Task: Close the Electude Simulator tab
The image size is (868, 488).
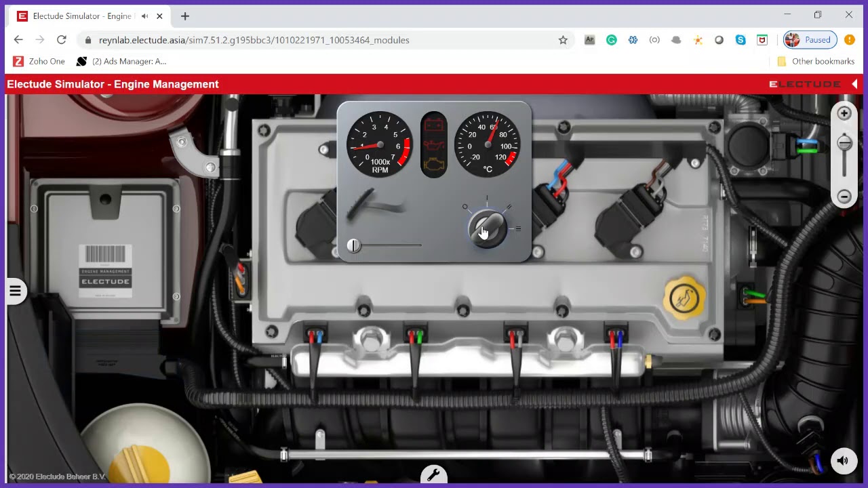Action: [159, 16]
